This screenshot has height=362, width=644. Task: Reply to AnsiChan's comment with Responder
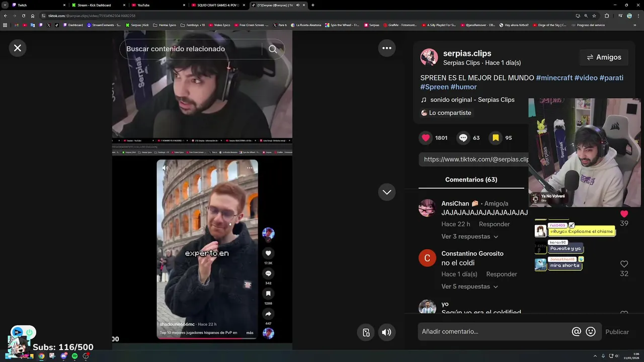tap(494, 224)
